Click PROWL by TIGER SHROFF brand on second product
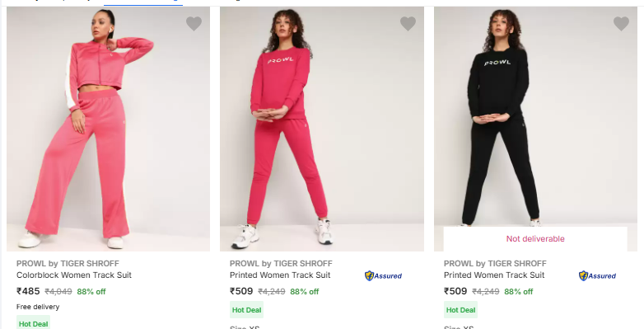644x329 pixels. tap(281, 263)
